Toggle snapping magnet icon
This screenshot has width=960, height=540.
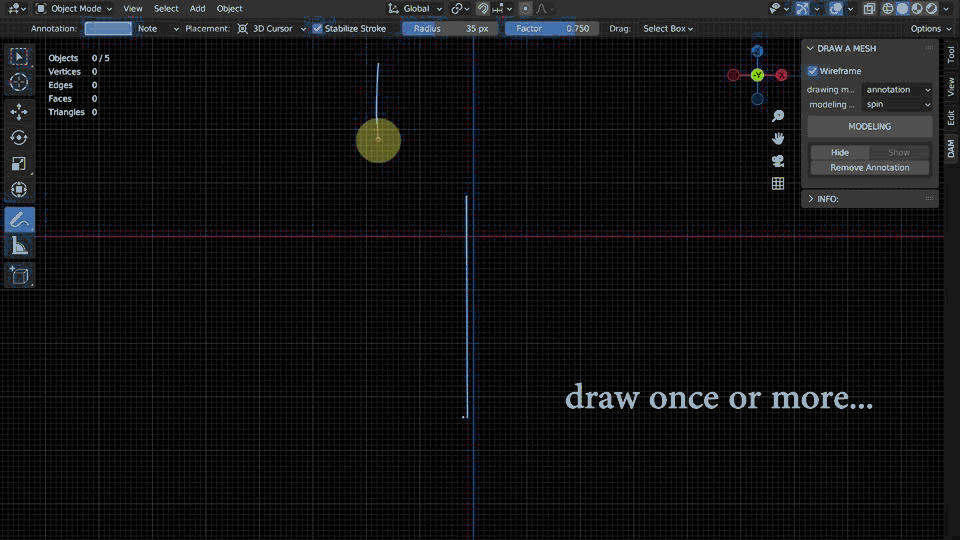pyautogui.click(x=482, y=9)
